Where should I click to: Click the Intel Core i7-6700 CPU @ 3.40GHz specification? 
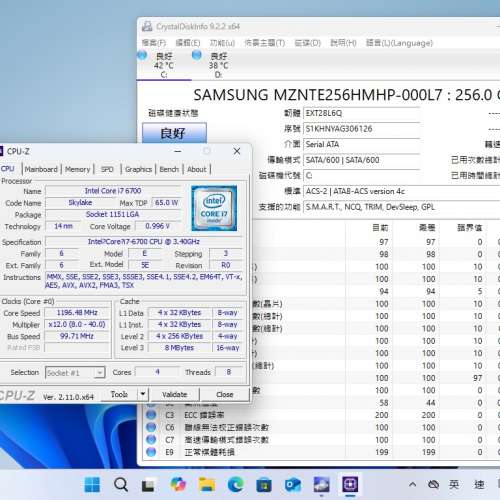pos(144,241)
